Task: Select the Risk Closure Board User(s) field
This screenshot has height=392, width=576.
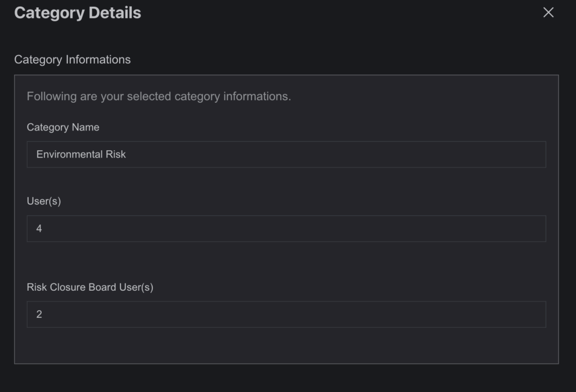Action: pos(286,314)
